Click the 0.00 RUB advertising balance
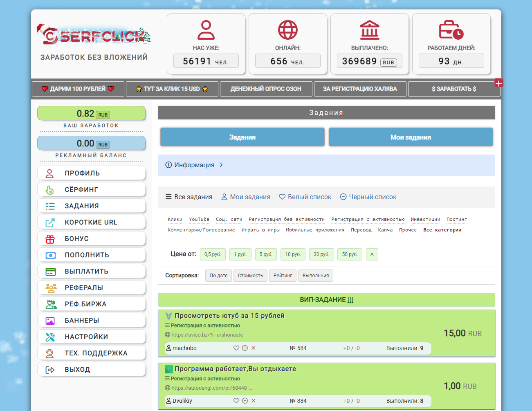The width and height of the screenshot is (532, 411). click(92, 143)
